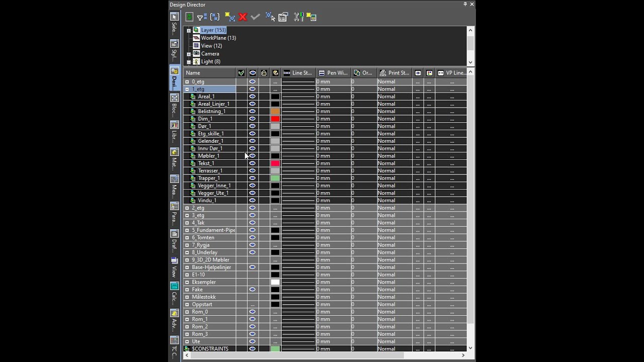
Task: Open the Materials side tab
Action: pyautogui.click(x=174, y=159)
